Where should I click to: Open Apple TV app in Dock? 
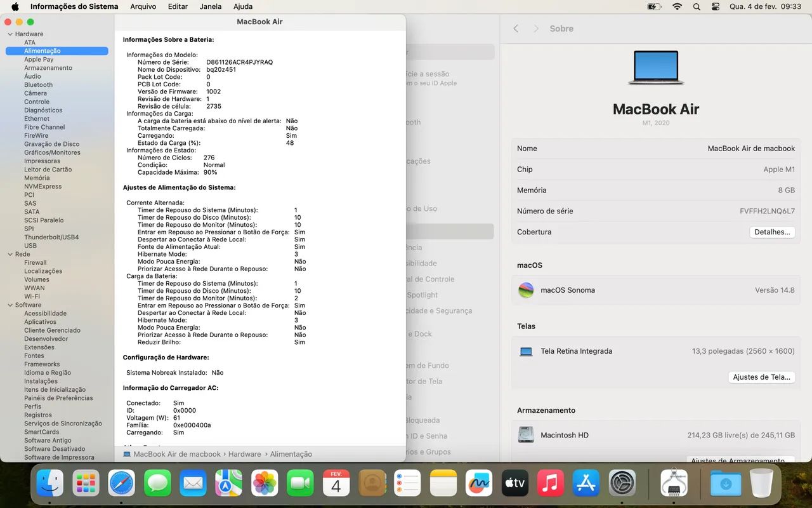(514, 483)
